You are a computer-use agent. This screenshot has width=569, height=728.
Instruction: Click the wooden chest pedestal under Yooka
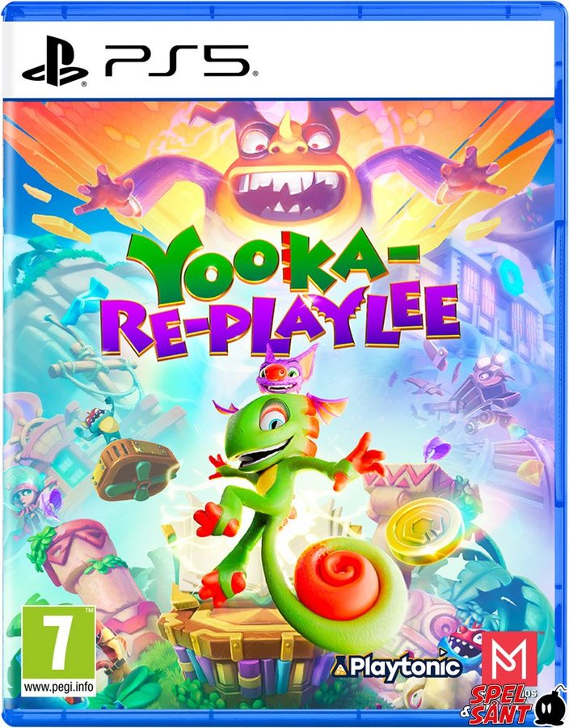click(238, 651)
